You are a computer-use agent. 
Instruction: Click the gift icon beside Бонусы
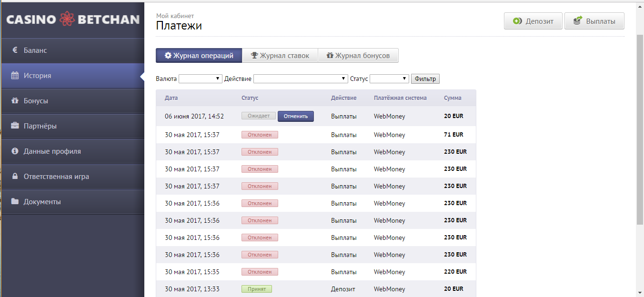click(x=15, y=101)
